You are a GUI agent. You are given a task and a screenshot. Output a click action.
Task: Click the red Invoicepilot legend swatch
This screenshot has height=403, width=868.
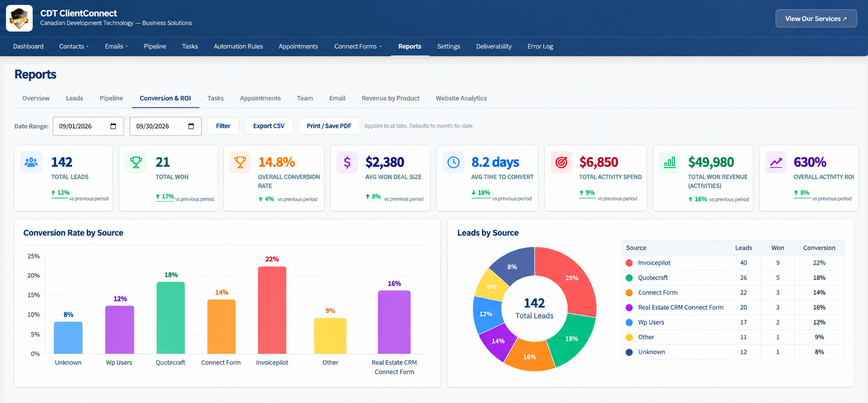pos(629,263)
